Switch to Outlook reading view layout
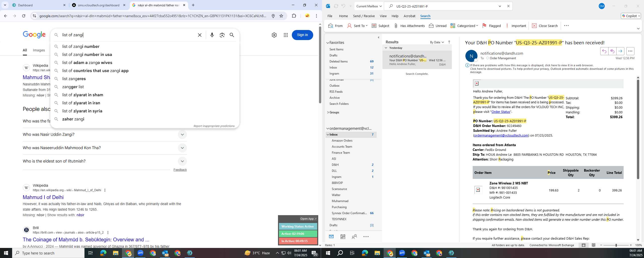Viewport: 644px width, 258px height. (x=593, y=245)
